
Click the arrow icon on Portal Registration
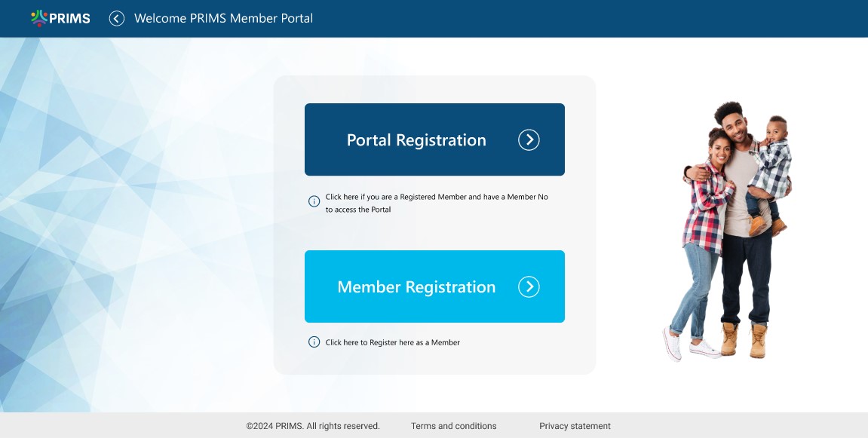529,139
